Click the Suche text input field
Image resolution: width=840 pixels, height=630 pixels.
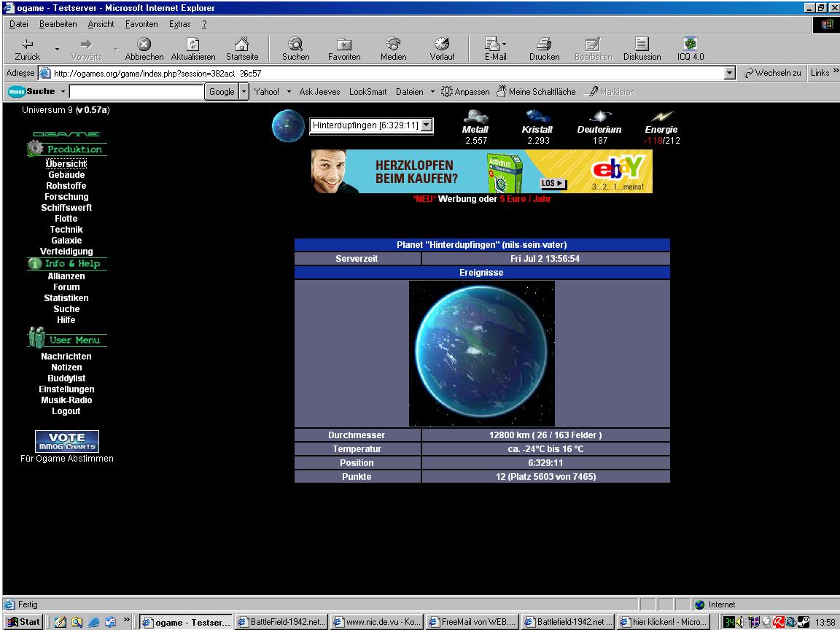136,92
